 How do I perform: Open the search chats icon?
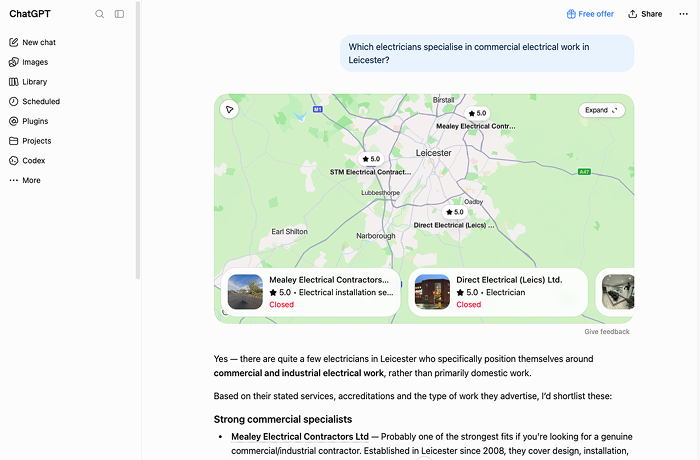pos(100,14)
